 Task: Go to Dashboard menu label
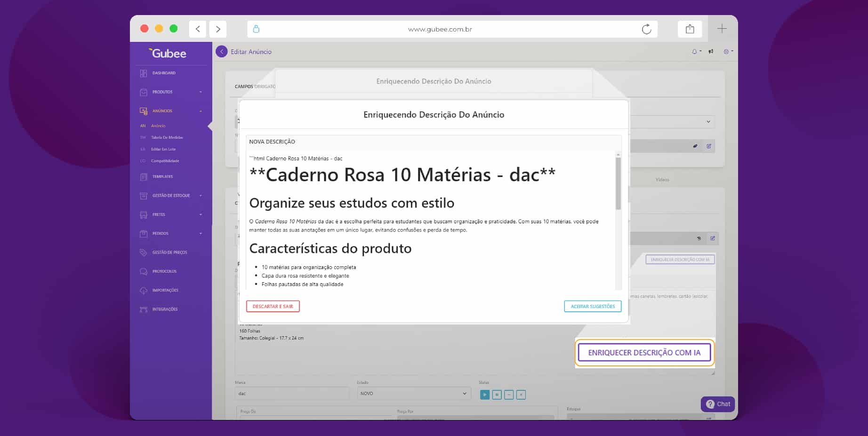(x=164, y=73)
